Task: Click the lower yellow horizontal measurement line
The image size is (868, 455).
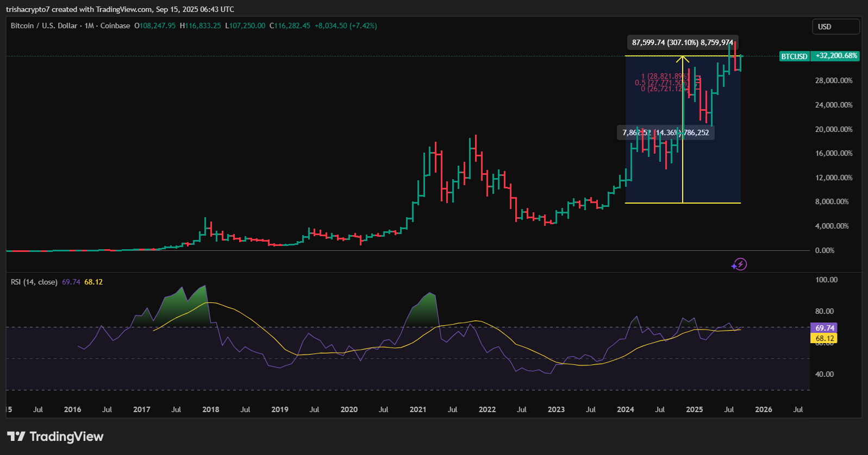Action: tap(652, 203)
